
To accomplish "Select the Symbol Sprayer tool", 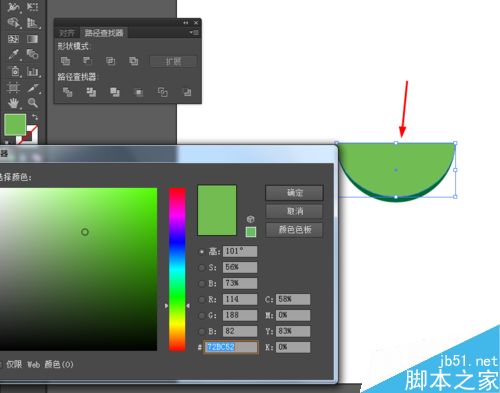I will (x=14, y=71).
